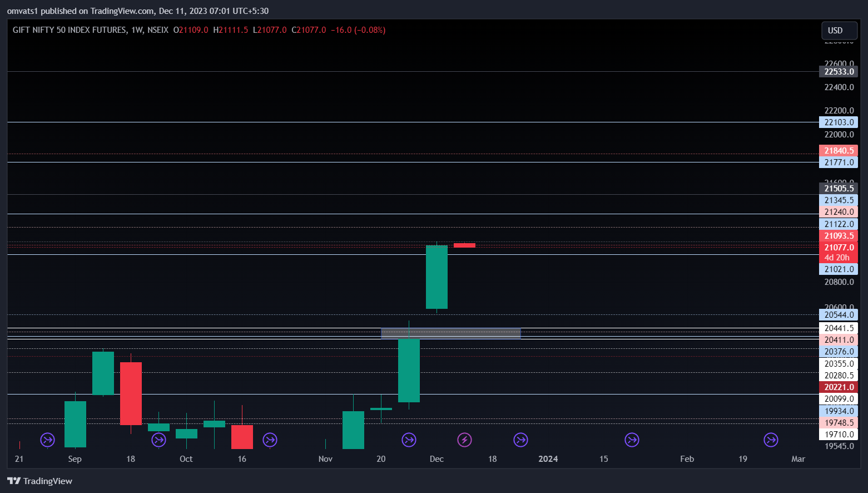
Task: Click the Sep label on time axis
Action: (x=75, y=459)
